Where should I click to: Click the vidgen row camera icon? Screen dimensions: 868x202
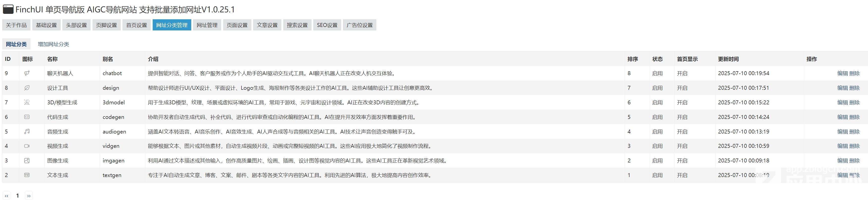[x=27, y=146]
